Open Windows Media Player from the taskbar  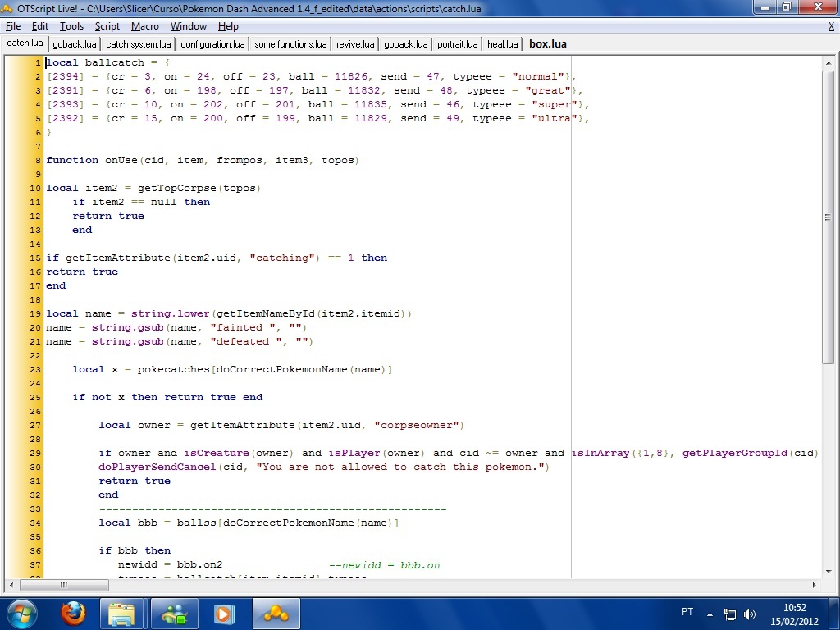pyautogui.click(x=224, y=614)
